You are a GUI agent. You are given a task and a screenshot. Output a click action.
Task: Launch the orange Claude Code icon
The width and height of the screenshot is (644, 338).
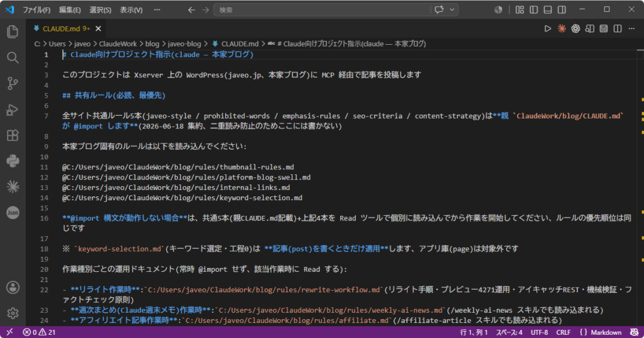pos(562,28)
